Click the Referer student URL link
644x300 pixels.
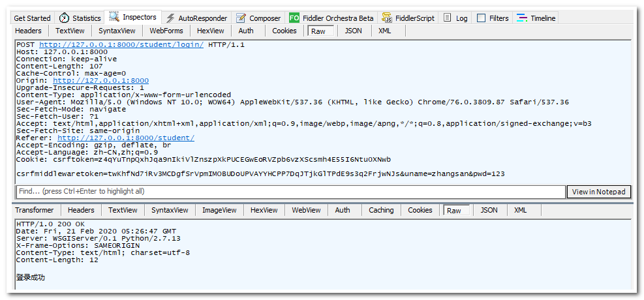click(126, 138)
